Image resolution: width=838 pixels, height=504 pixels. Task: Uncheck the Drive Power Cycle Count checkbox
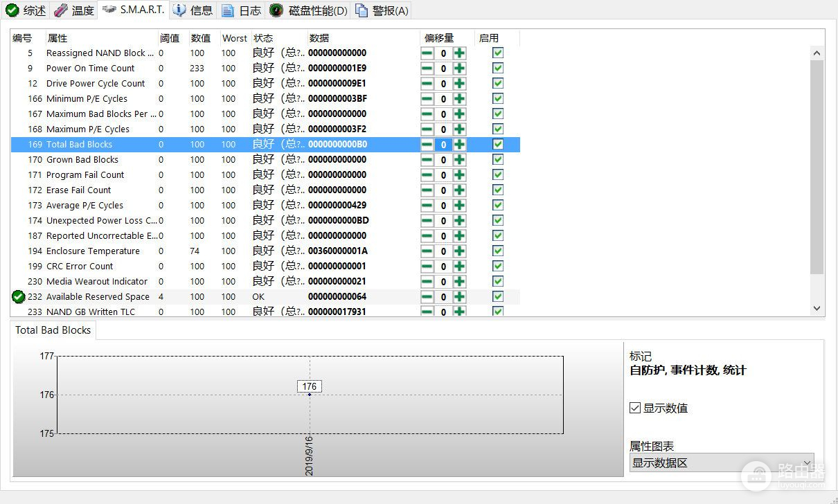tap(498, 84)
